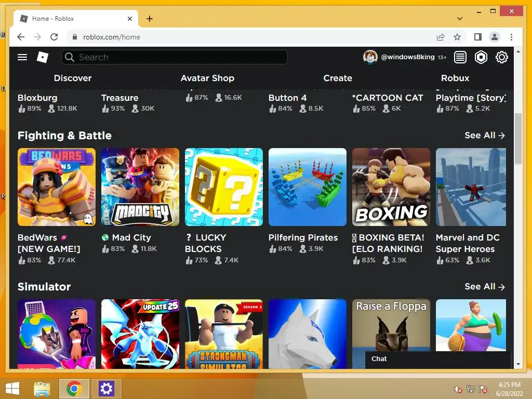The width and height of the screenshot is (532, 399).
Task: Open the Robux hexagon icon in header
Action: click(481, 57)
